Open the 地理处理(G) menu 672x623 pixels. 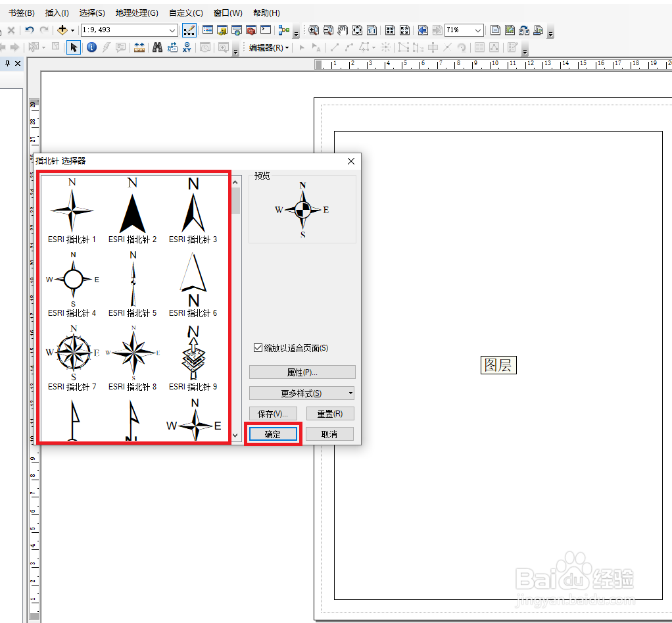coord(137,13)
